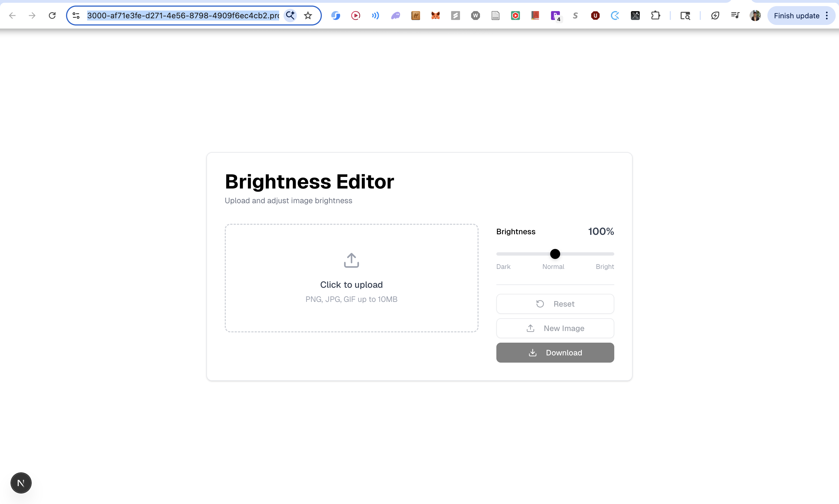Click the Next.js dev tools N badge
Image resolution: width=839 pixels, height=504 pixels.
click(x=21, y=483)
